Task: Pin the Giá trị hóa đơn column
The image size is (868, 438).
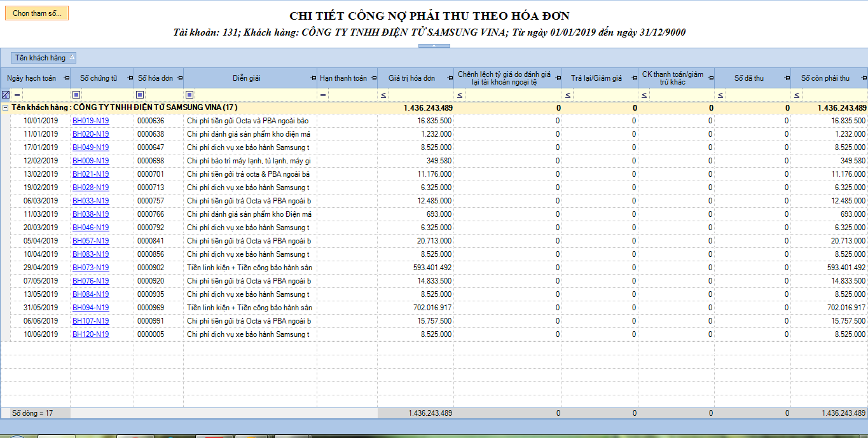Action: 450,78
